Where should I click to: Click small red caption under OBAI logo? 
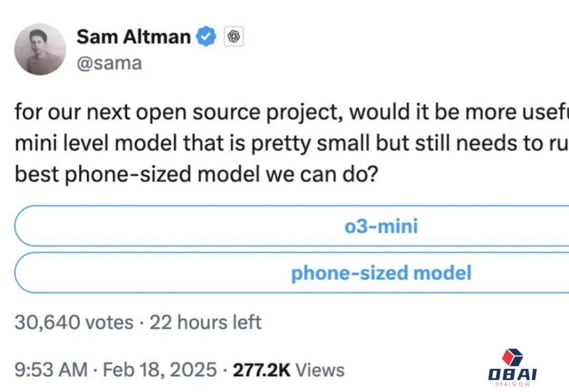coord(513,384)
